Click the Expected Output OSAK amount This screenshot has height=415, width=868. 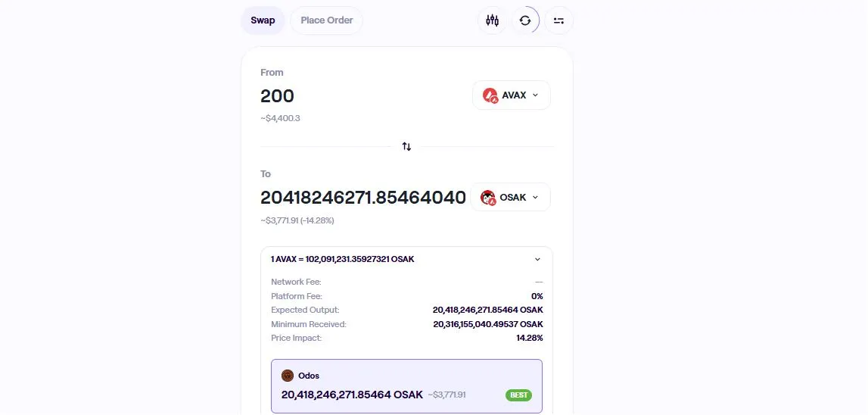tap(488, 310)
